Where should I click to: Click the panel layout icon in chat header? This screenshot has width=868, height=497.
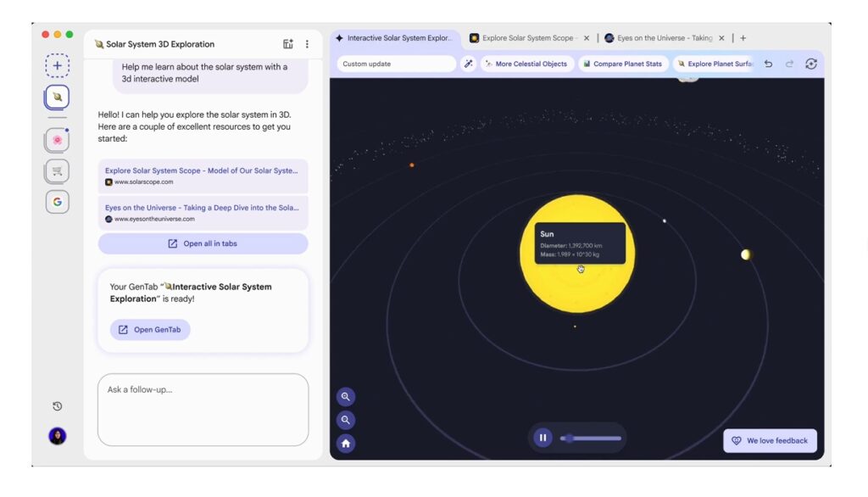click(288, 44)
